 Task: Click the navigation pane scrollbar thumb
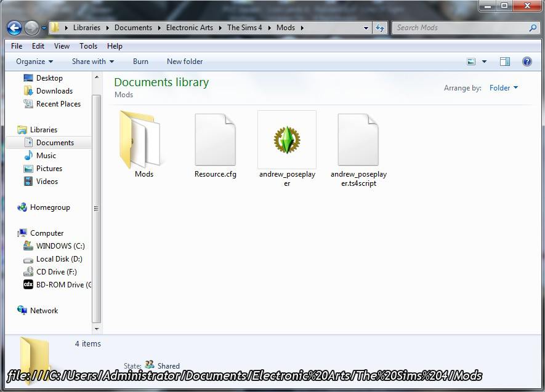[97, 209]
